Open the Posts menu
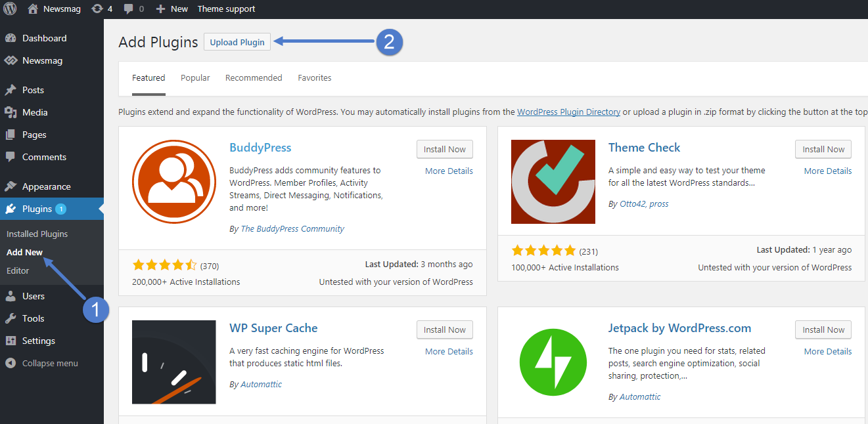The height and width of the screenshot is (424, 868). pos(33,90)
